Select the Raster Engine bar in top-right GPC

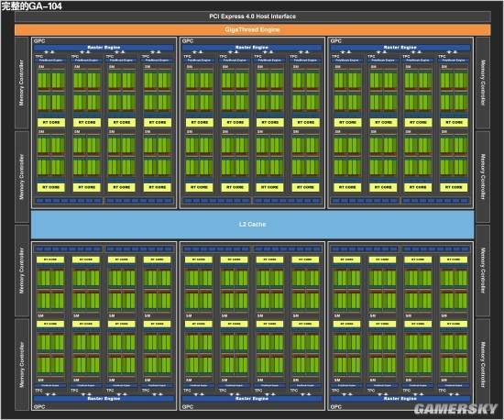click(400, 48)
